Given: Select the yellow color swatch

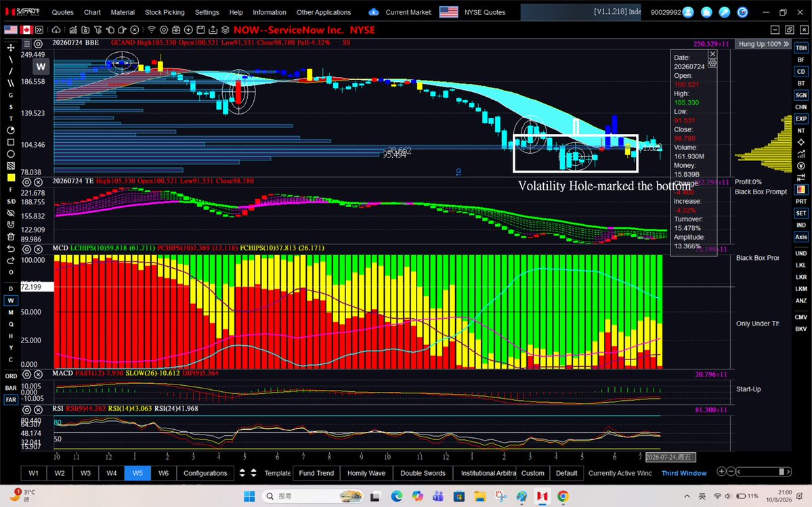Looking at the screenshot, I should (11, 177).
